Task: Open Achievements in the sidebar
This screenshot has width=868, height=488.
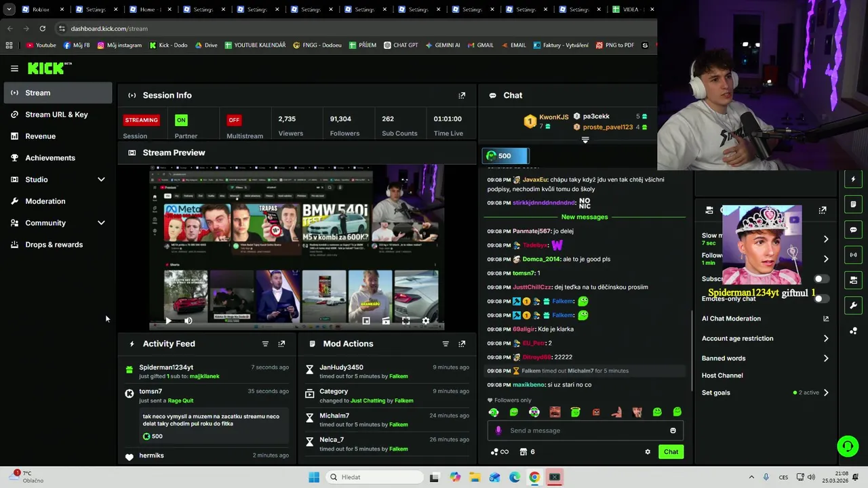Action: (58, 158)
